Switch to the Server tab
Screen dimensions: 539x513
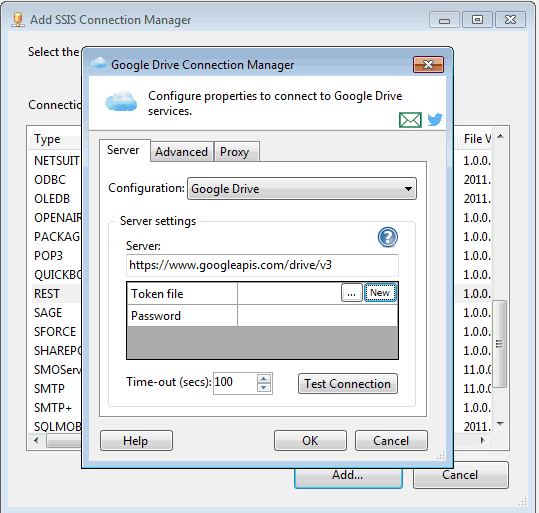click(123, 150)
